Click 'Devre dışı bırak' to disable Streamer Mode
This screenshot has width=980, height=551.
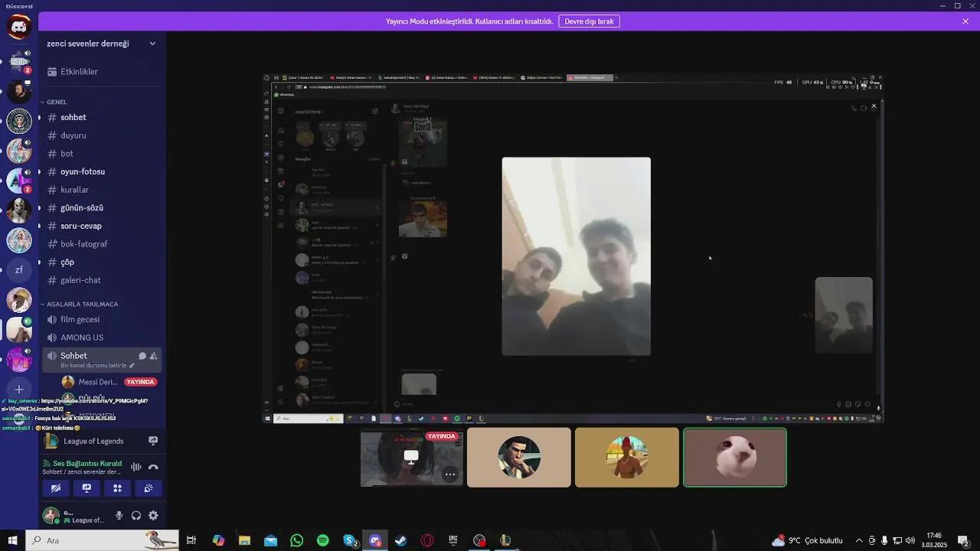589,21
